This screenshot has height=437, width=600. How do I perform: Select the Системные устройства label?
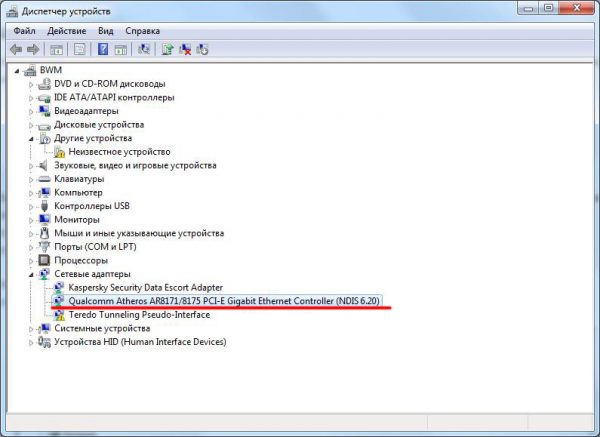[x=102, y=328]
